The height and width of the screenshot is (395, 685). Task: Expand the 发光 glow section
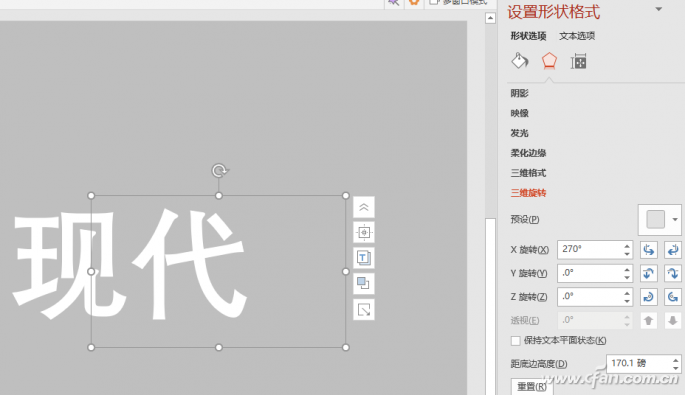(x=519, y=133)
